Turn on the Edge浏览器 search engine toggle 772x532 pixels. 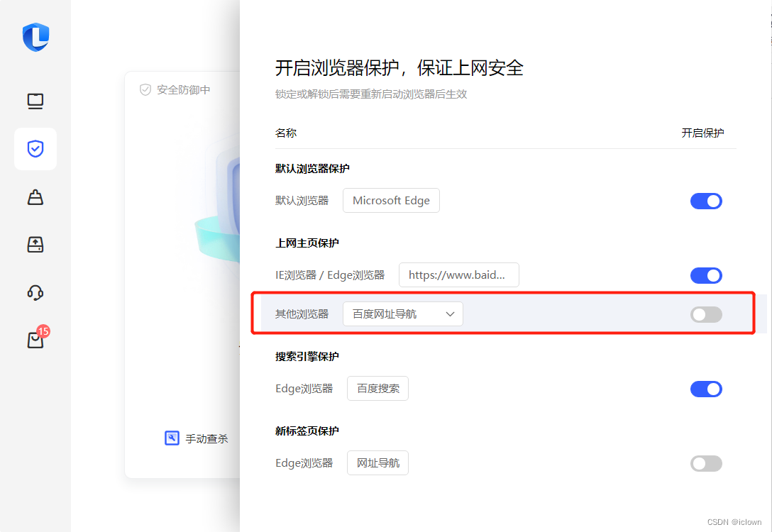(x=706, y=389)
